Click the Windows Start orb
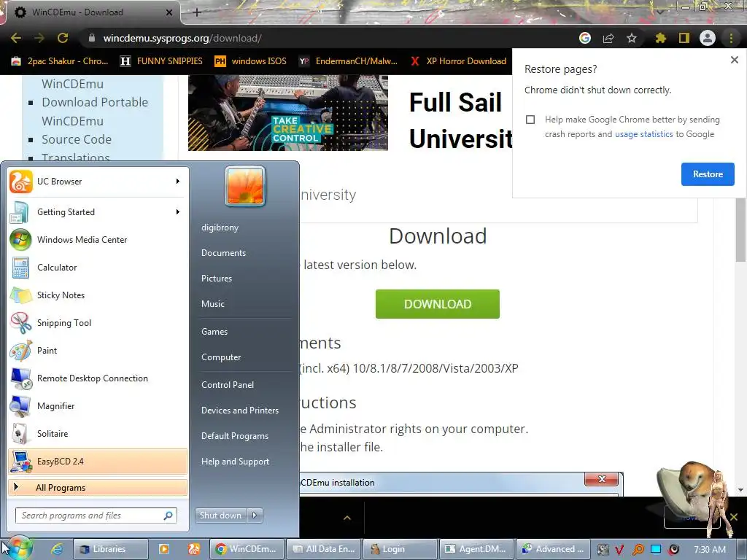 point(20,548)
